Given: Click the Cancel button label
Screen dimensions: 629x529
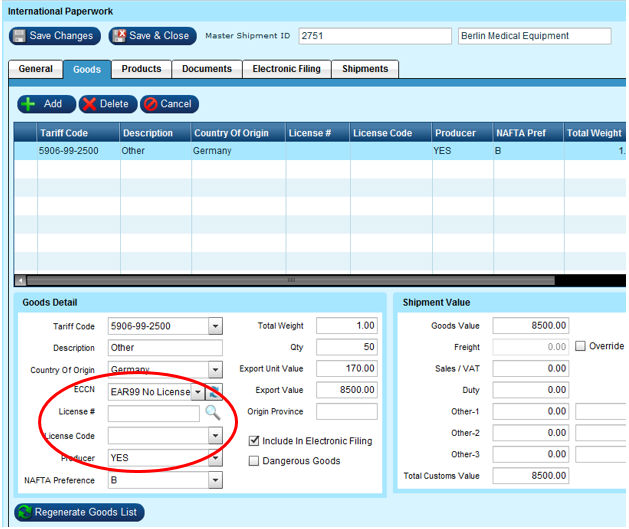Looking at the screenshot, I should pos(176,104).
